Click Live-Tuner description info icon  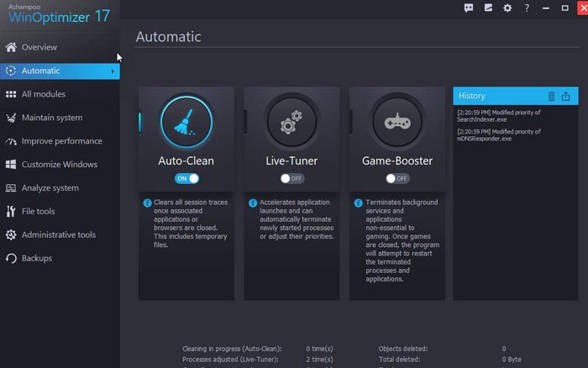[253, 203]
